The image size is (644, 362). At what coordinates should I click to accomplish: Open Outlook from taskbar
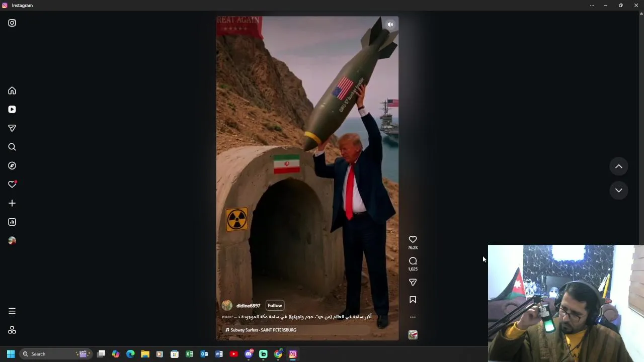point(204,354)
